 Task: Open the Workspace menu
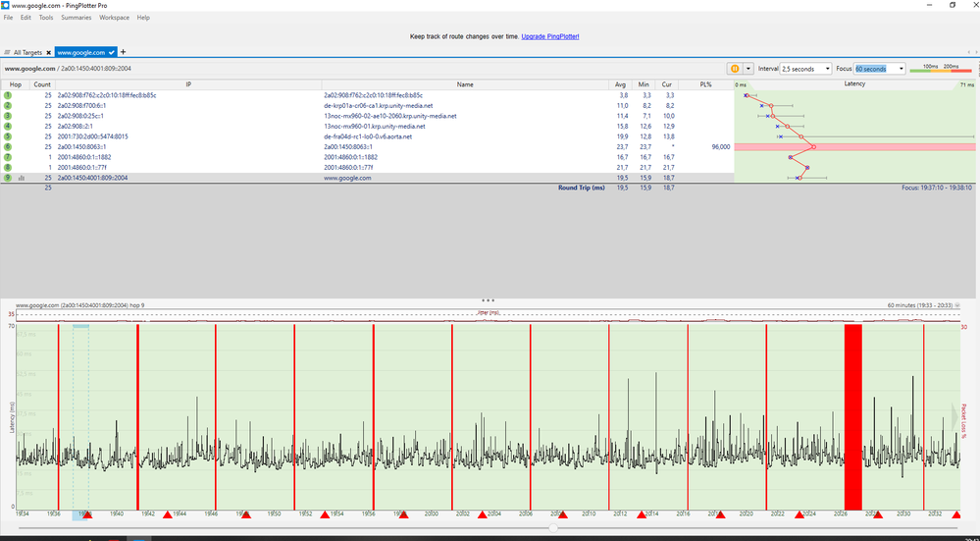114,18
